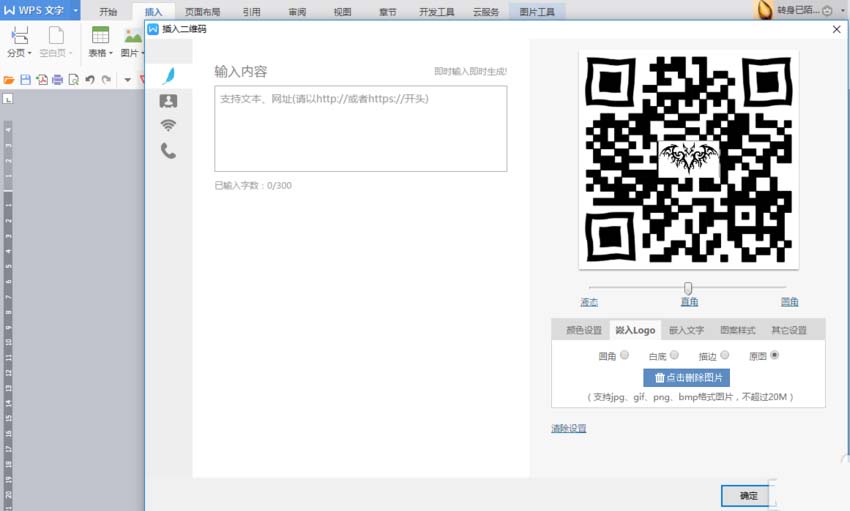Select the 圆角 logo radio button
The height and width of the screenshot is (511, 850).
(624, 355)
